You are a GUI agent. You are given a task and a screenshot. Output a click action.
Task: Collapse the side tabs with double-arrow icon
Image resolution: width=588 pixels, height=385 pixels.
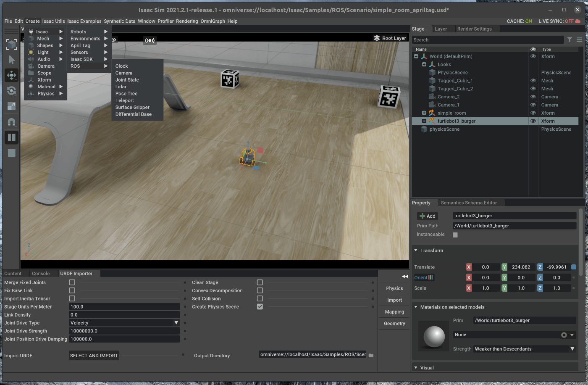pos(405,277)
